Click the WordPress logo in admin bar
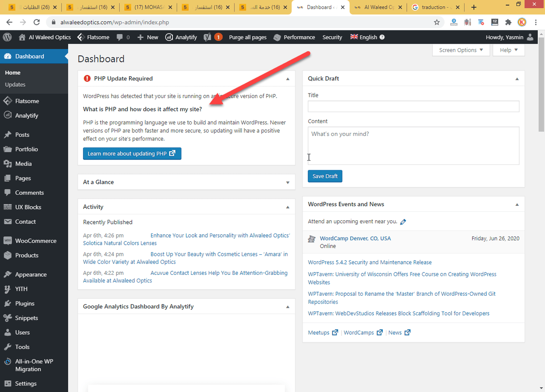 click(x=7, y=37)
